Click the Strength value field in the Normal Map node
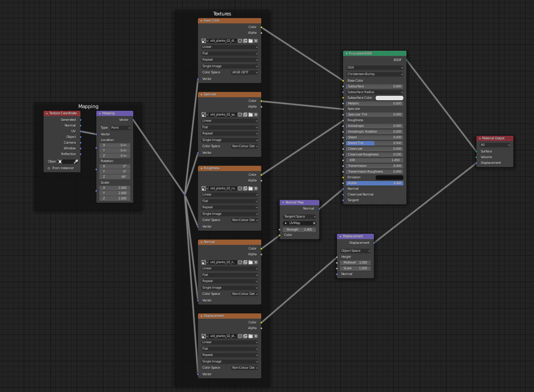Viewport: 534px width, 392px height. click(300, 229)
